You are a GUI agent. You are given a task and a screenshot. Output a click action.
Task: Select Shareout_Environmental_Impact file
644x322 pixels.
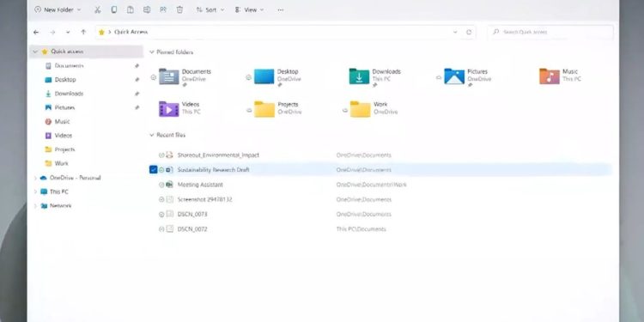click(x=218, y=155)
